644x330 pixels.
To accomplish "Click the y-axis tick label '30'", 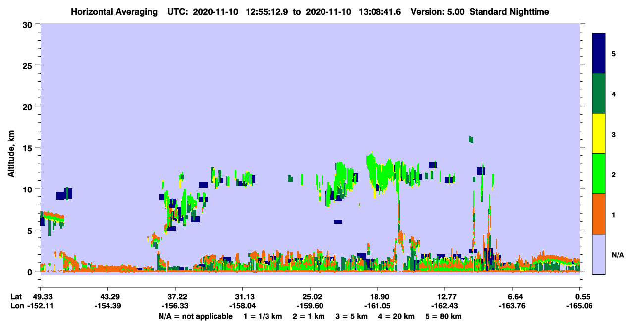I will 29,24.
